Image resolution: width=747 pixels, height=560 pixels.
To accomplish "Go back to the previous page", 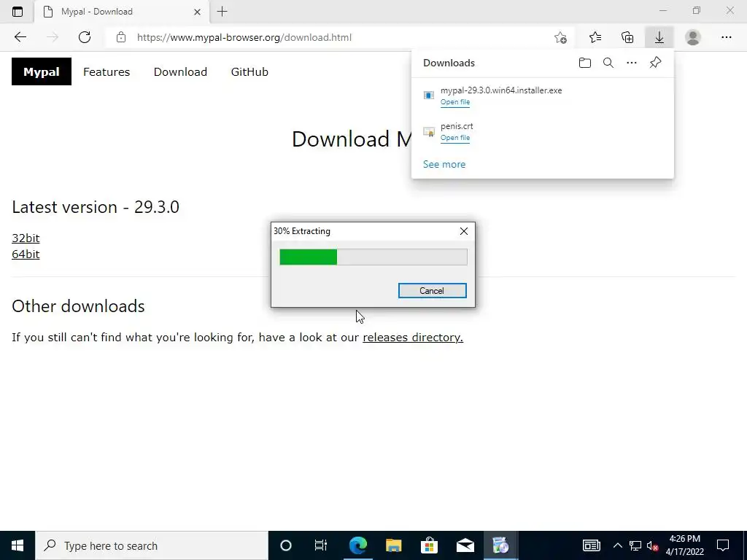I will click(20, 37).
